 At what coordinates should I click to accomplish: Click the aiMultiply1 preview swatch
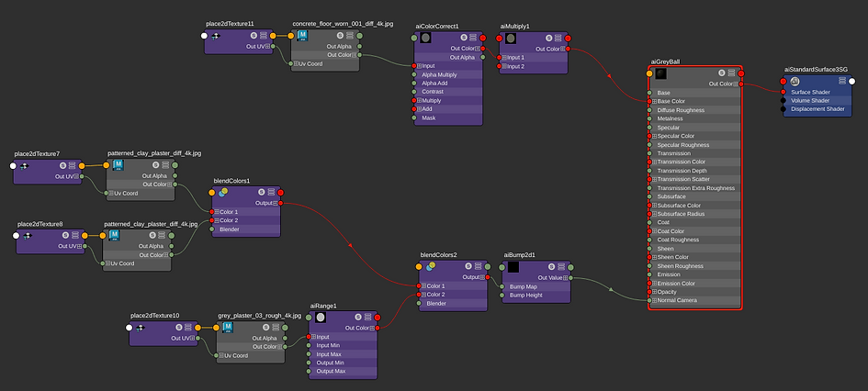click(511, 39)
